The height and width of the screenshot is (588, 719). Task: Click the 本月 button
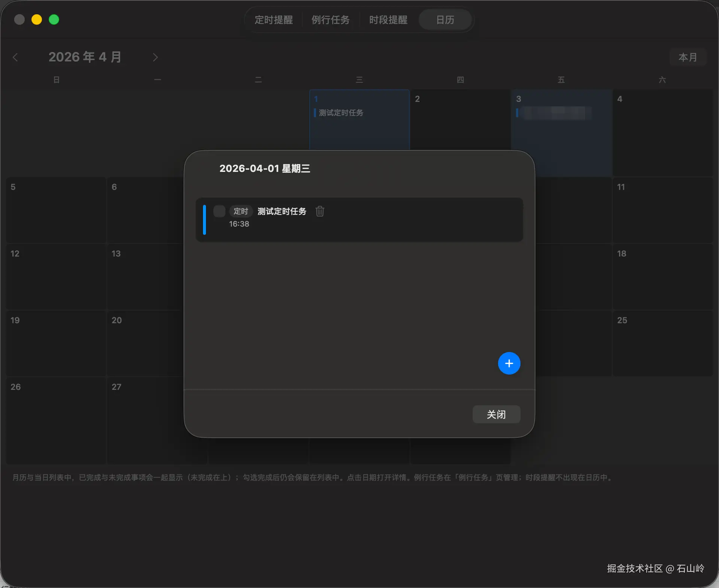pyautogui.click(x=688, y=57)
